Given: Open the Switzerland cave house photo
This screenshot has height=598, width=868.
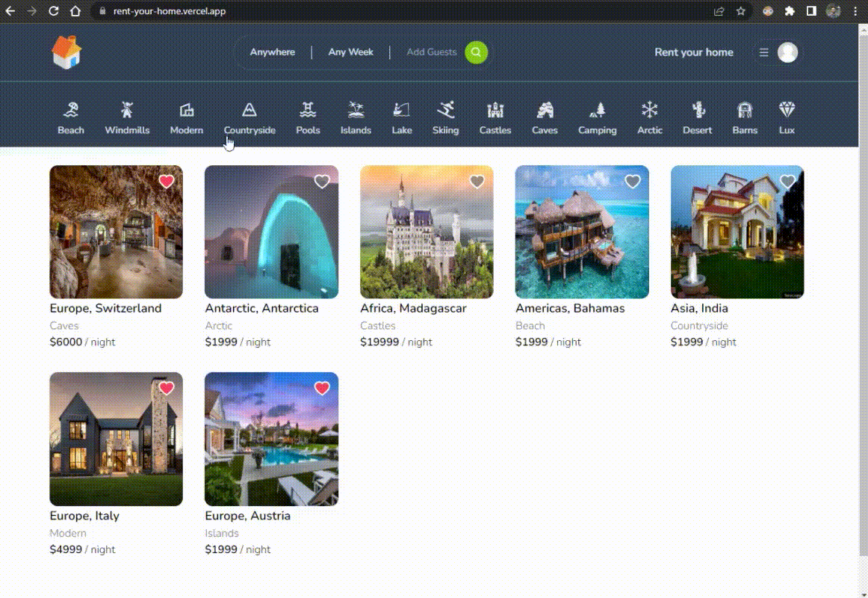Looking at the screenshot, I should tap(117, 232).
